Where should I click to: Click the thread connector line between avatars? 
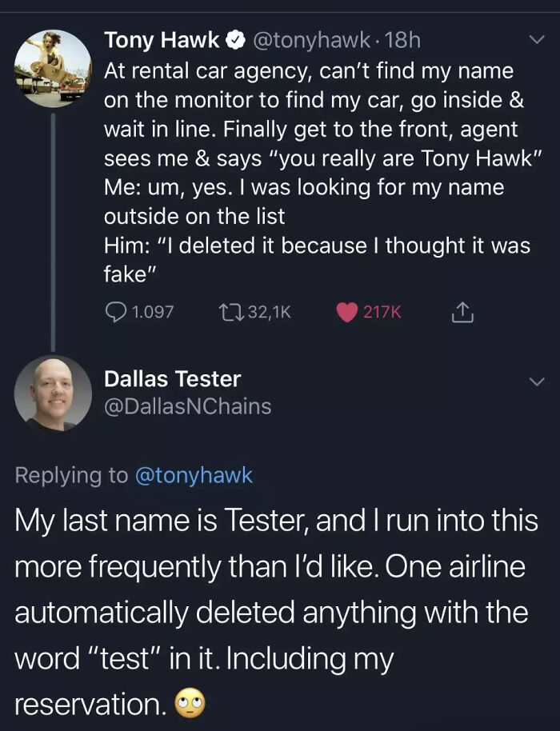[53, 231]
